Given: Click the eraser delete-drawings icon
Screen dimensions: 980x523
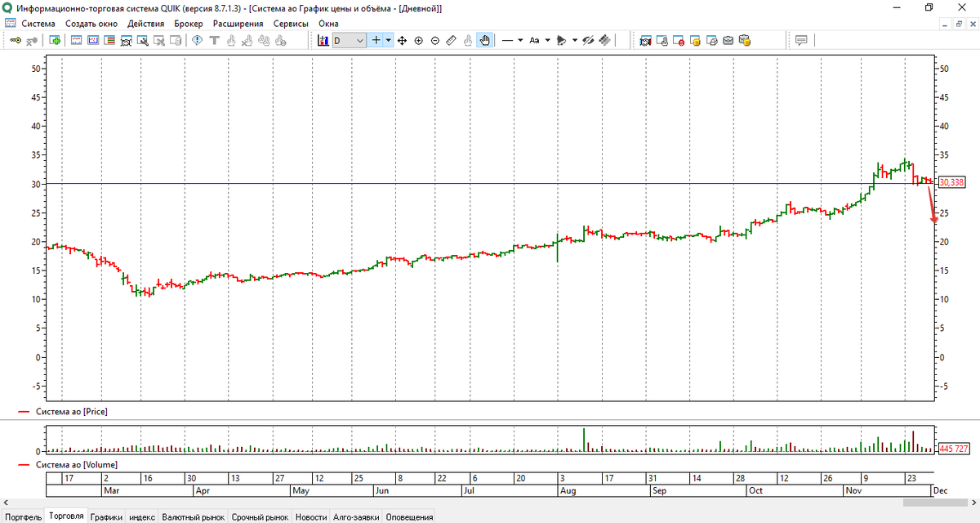Looking at the screenshot, I should click(x=604, y=40).
